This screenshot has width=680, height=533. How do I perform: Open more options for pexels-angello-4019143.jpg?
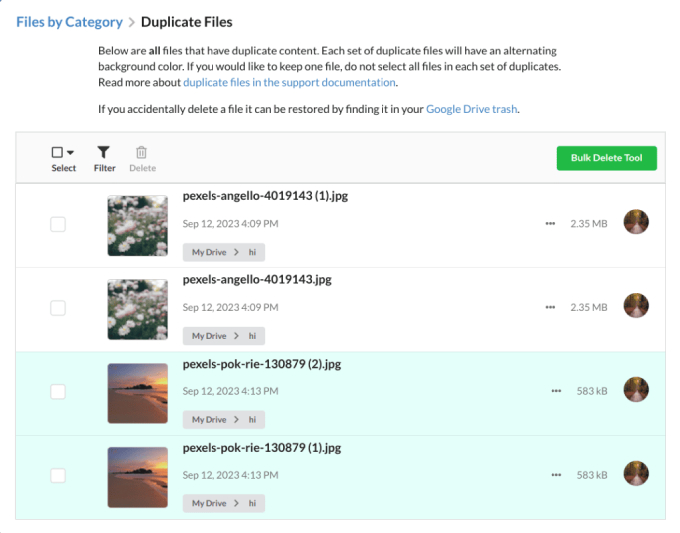click(x=550, y=308)
